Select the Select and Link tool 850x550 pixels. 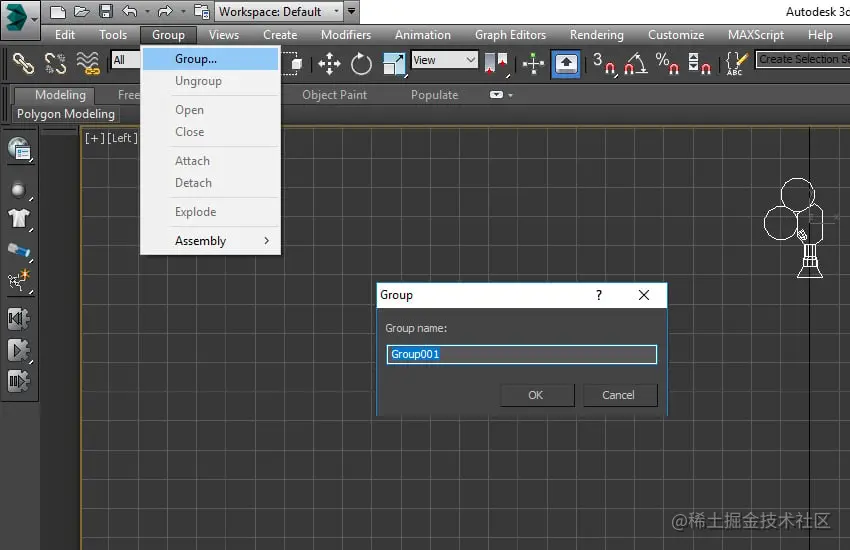23,63
